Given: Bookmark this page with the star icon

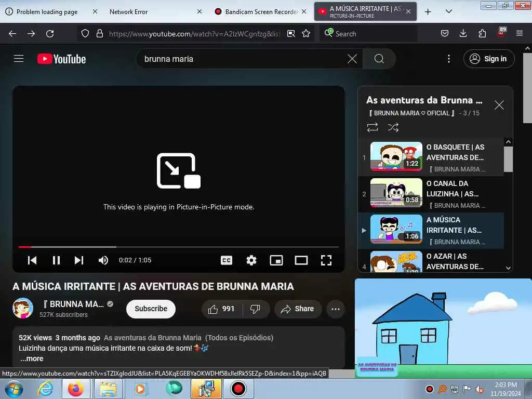Looking at the screenshot, I should coord(306,33).
